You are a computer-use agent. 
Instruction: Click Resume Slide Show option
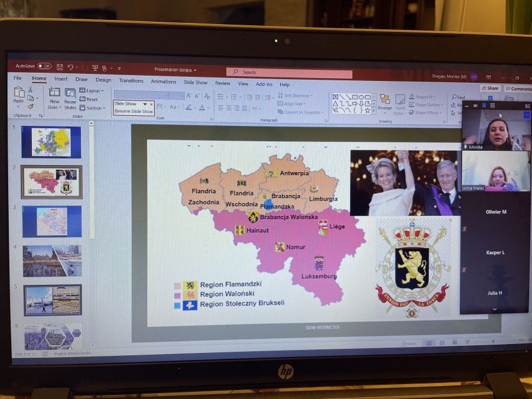tap(133, 111)
